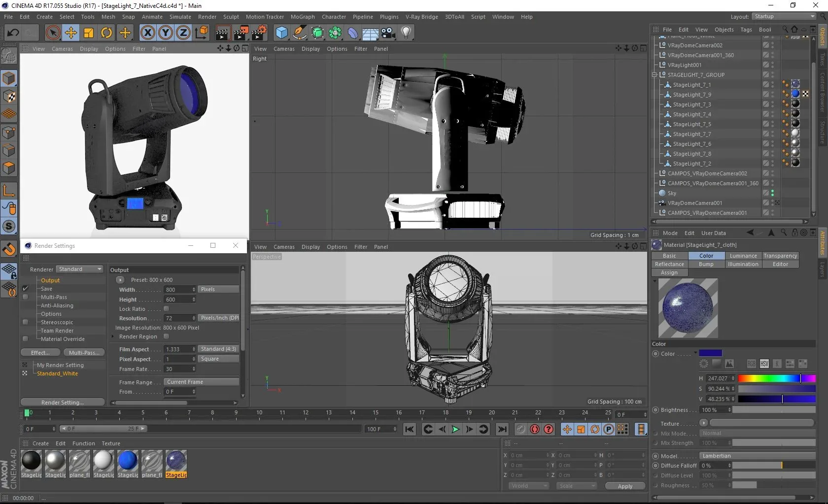The height and width of the screenshot is (504, 828).
Task: Enable Material Override checkbox
Action: (26, 339)
